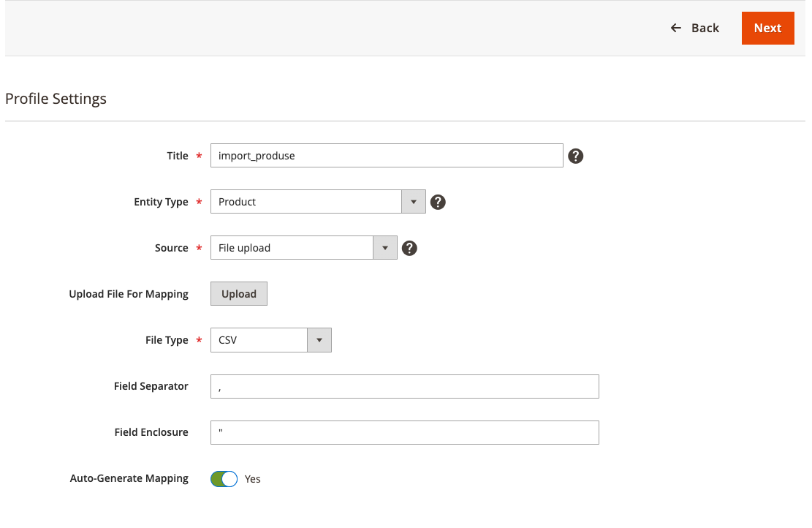Click into the Field Enclosure input

click(404, 433)
